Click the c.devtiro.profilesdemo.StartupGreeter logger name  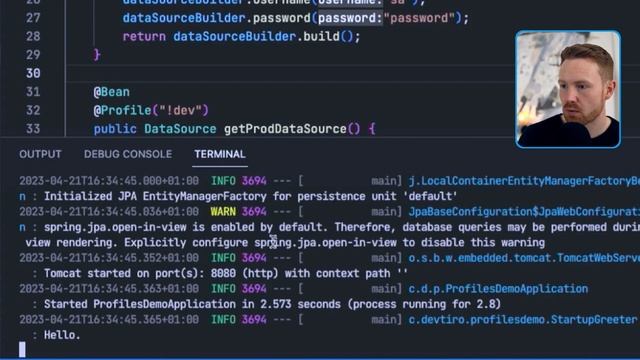(522, 320)
